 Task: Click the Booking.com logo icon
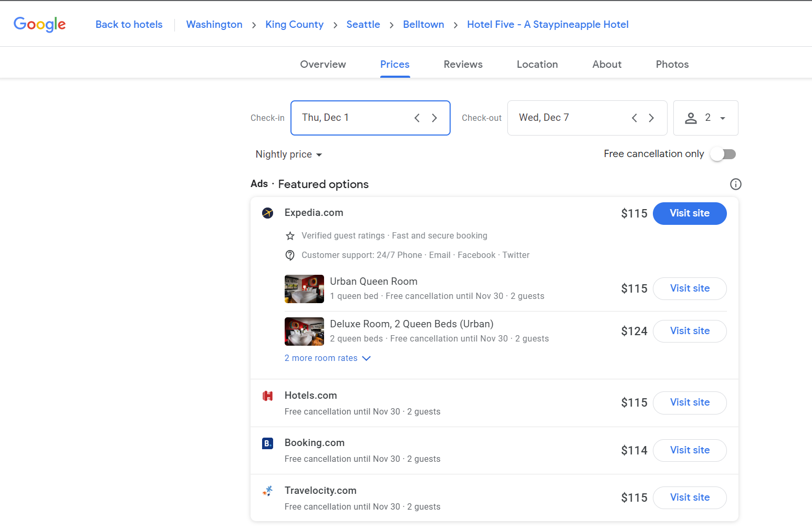(x=268, y=443)
